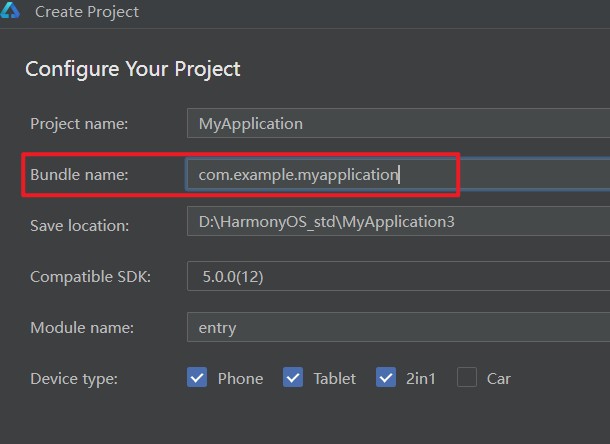Click the Phone checkbox text label

240,379
